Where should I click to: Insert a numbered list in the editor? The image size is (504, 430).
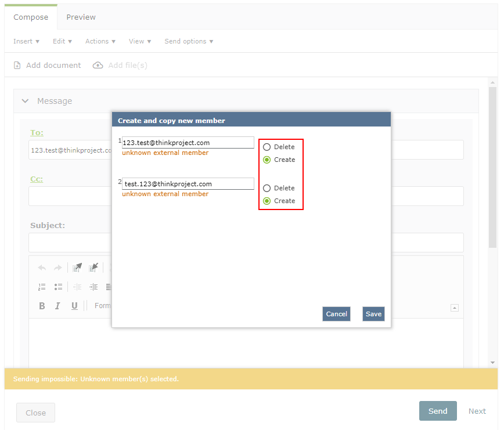click(x=42, y=287)
